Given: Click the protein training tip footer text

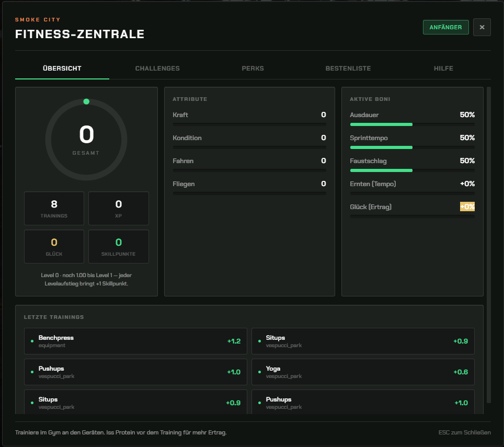Looking at the screenshot, I should [x=121, y=432].
